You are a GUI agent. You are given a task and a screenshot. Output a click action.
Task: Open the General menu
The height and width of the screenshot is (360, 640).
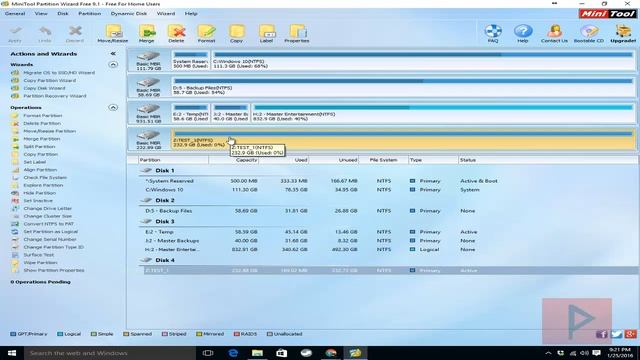point(15,13)
